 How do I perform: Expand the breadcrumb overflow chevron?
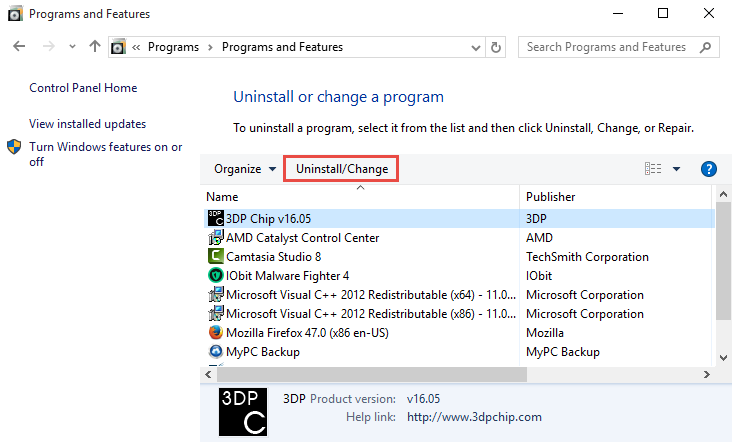tap(136, 47)
